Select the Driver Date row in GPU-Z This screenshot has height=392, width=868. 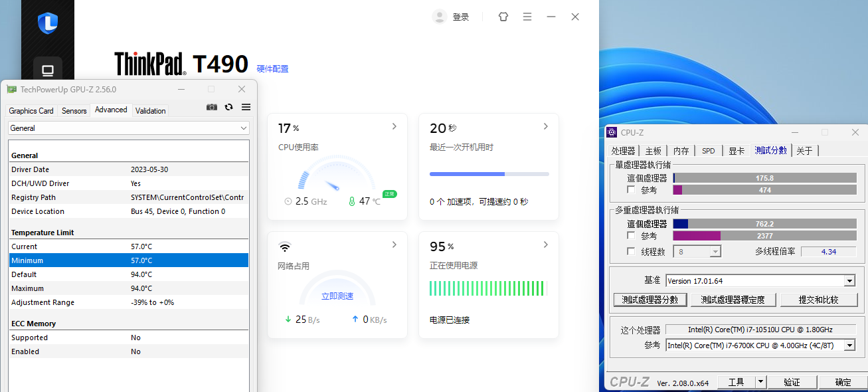tap(129, 169)
